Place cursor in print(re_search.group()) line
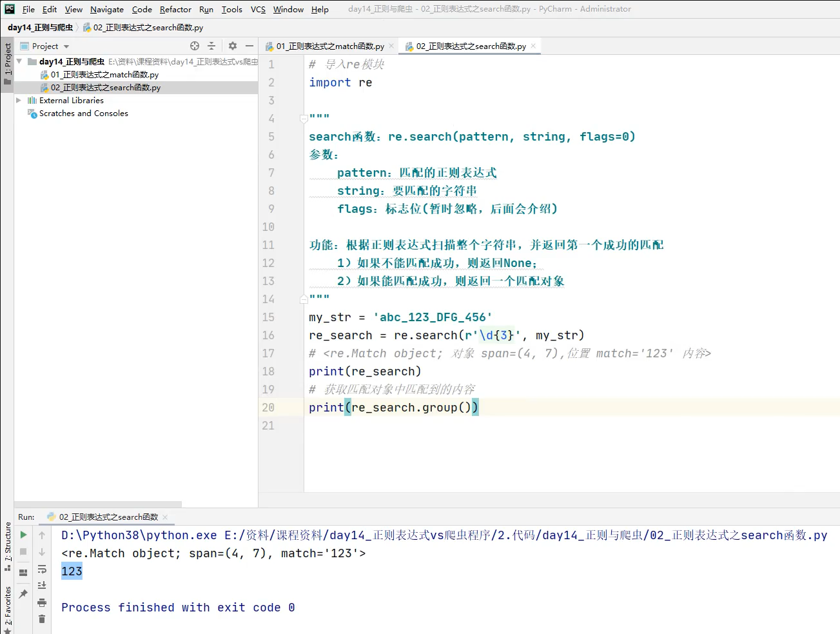The image size is (840, 634). click(x=393, y=407)
